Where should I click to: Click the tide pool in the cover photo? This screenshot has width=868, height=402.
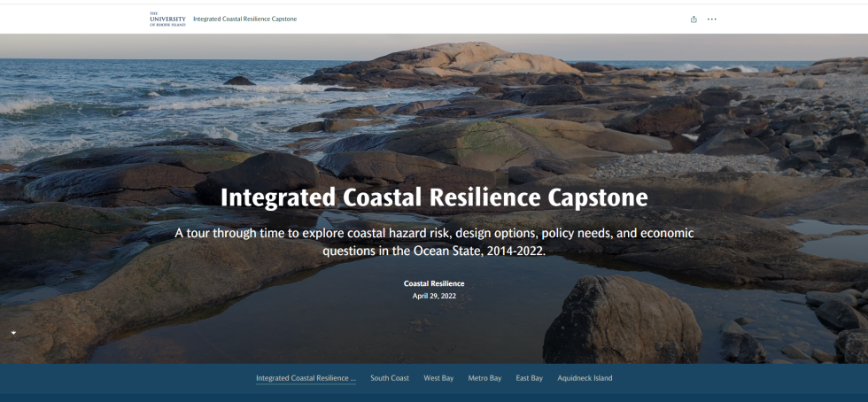click(x=354, y=328)
